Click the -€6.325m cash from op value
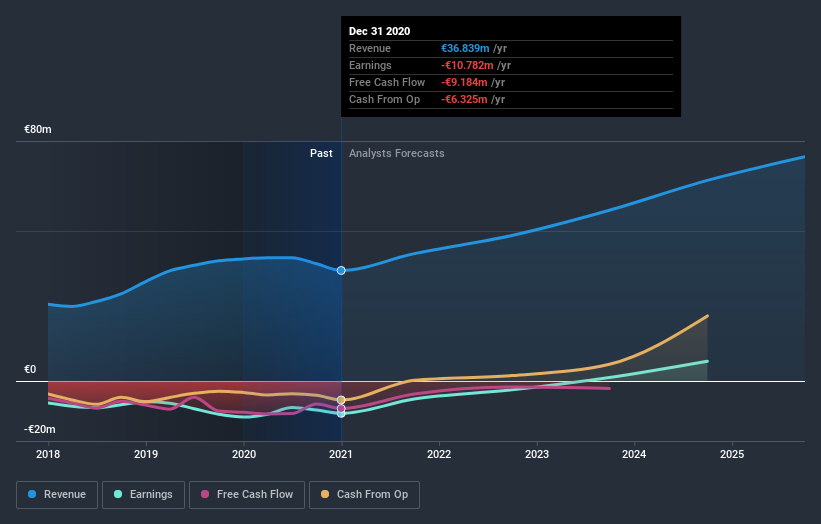This screenshot has height=524, width=821. point(464,99)
